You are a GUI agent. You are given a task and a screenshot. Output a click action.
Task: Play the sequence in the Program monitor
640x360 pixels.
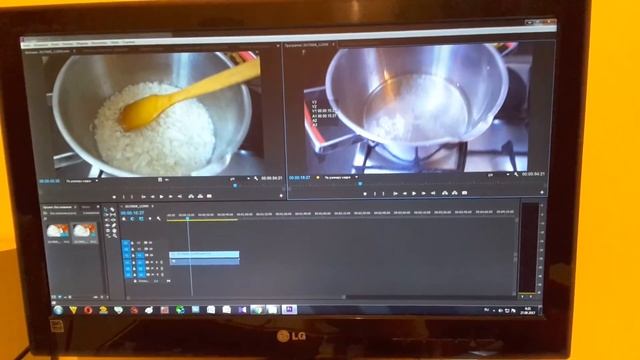(414, 193)
